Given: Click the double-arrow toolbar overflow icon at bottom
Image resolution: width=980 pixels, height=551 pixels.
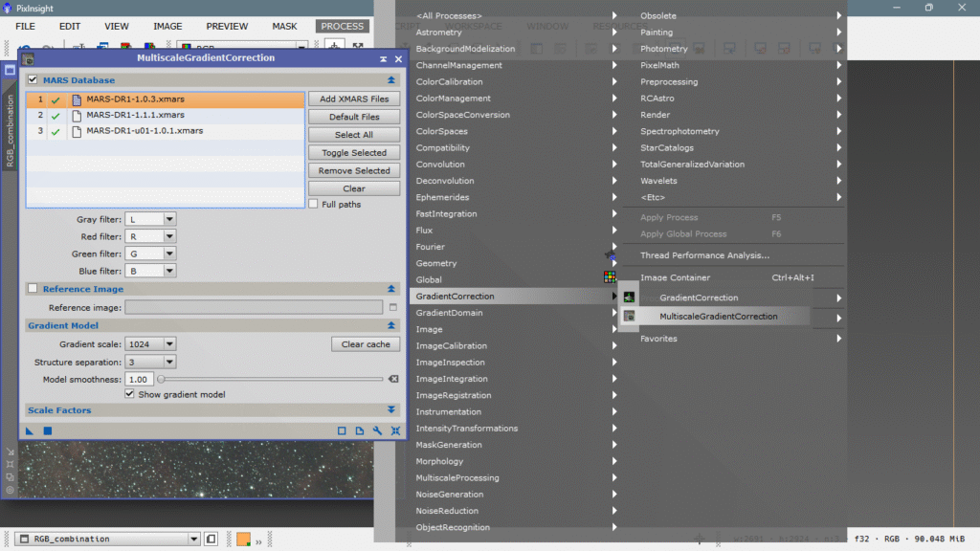Looking at the screenshot, I should [258, 541].
